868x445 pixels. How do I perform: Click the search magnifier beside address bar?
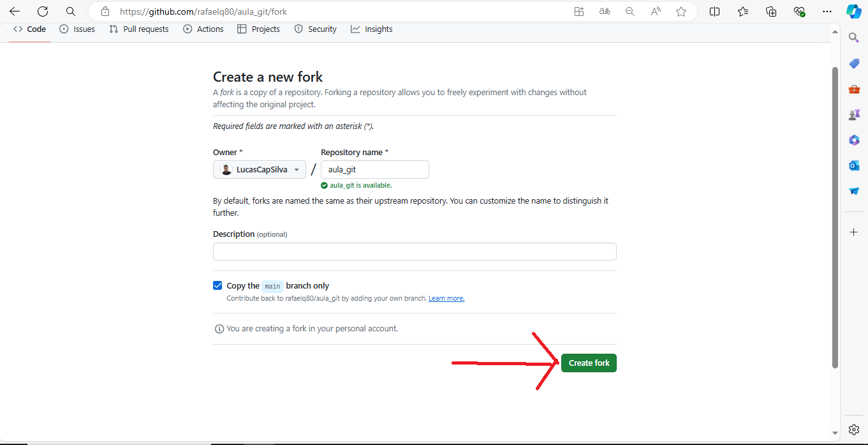[x=71, y=11]
